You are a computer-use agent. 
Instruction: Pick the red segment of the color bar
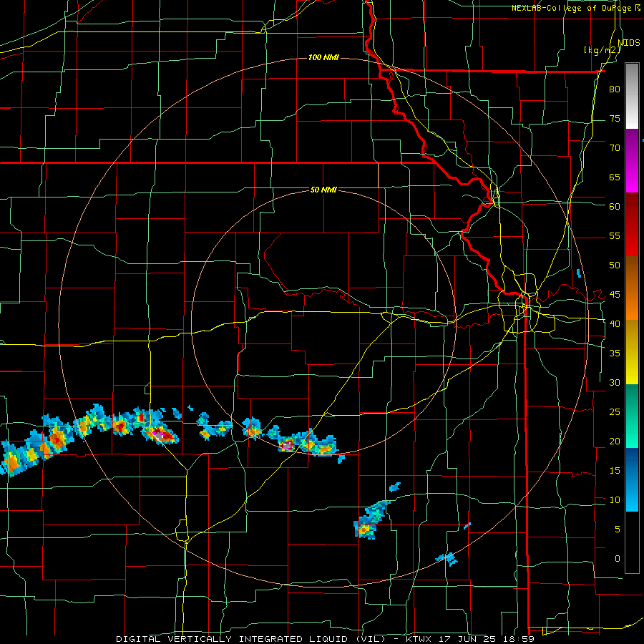[x=632, y=224]
